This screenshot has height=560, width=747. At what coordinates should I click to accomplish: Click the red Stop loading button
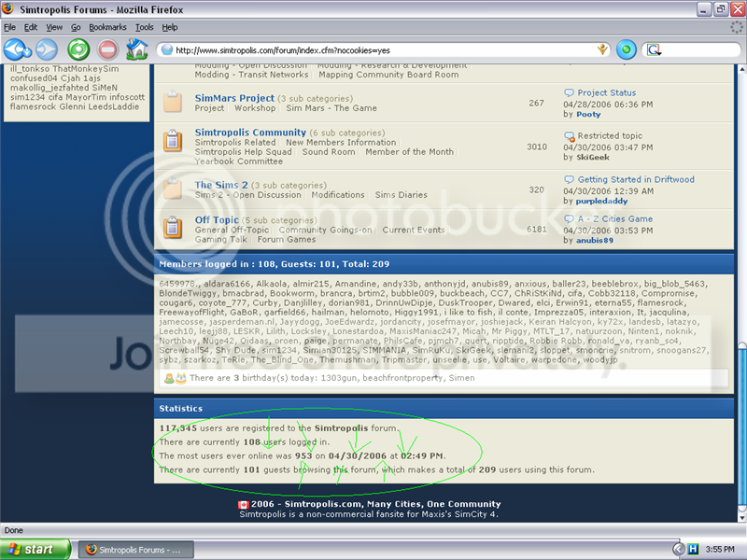click(x=107, y=49)
